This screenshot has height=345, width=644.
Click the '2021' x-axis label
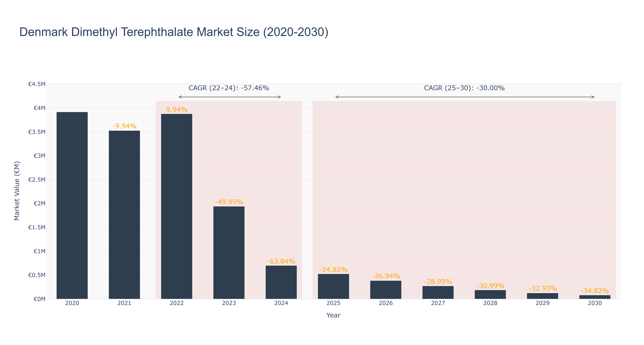(124, 303)
